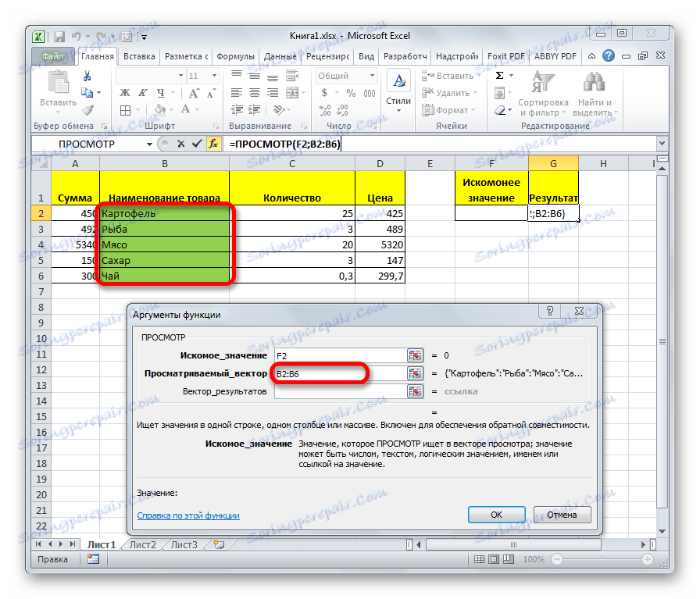
Task: Switch to the Лист2 sheet tab
Action: [x=143, y=544]
